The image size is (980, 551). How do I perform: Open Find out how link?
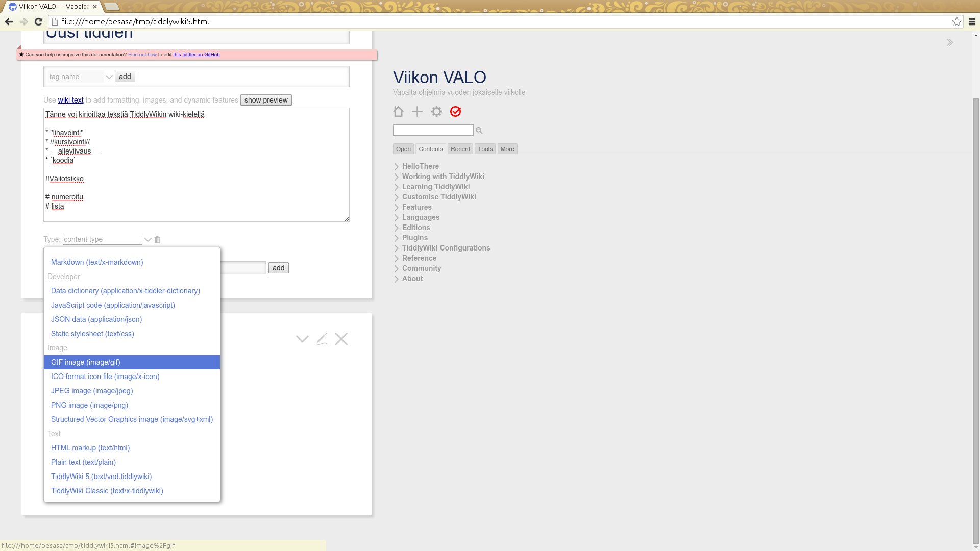(142, 54)
